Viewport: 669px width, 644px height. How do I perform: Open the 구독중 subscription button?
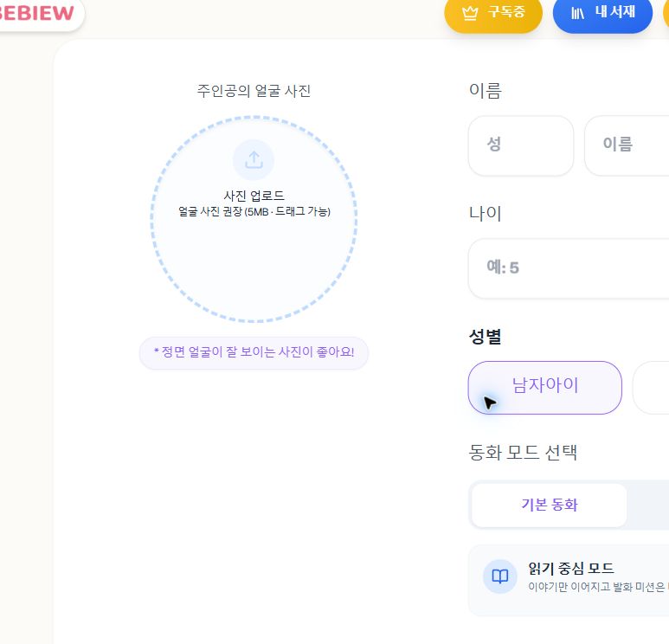click(x=493, y=13)
